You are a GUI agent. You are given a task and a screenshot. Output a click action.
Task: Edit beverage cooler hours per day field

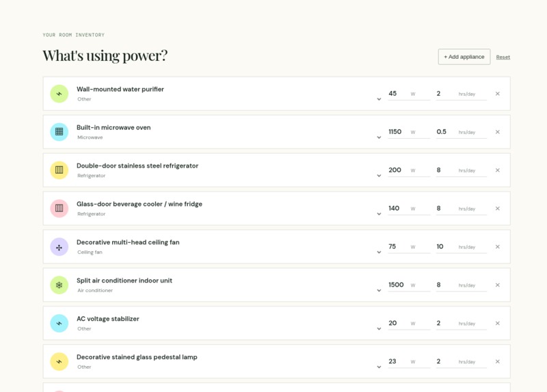point(461,209)
